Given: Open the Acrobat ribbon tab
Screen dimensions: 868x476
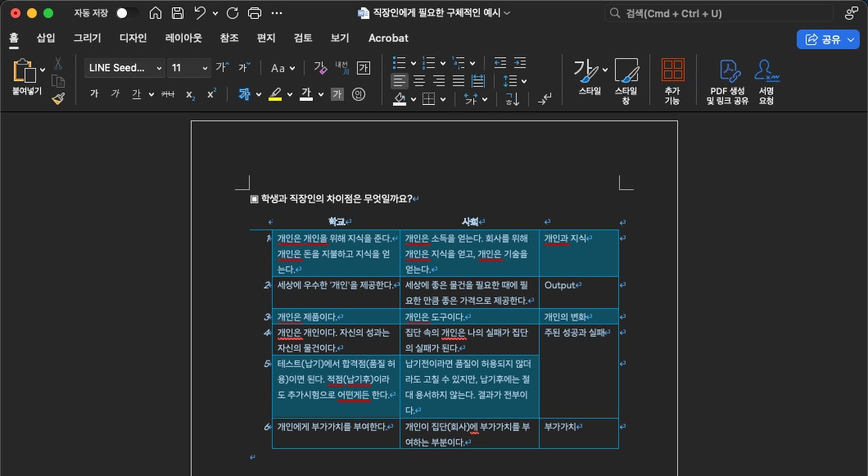Looking at the screenshot, I should (387, 38).
